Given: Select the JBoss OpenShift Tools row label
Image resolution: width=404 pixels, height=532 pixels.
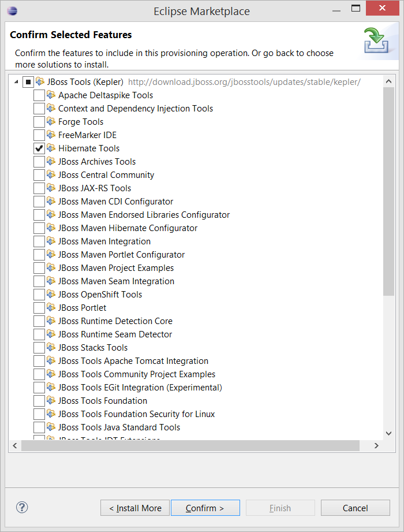Looking at the screenshot, I should pyautogui.click(x=100, y=295).
